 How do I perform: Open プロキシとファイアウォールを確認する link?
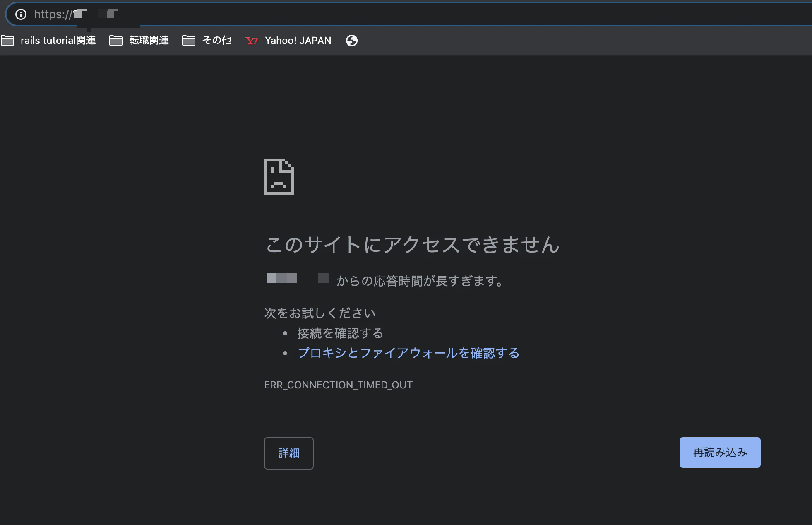pos(408,353)
